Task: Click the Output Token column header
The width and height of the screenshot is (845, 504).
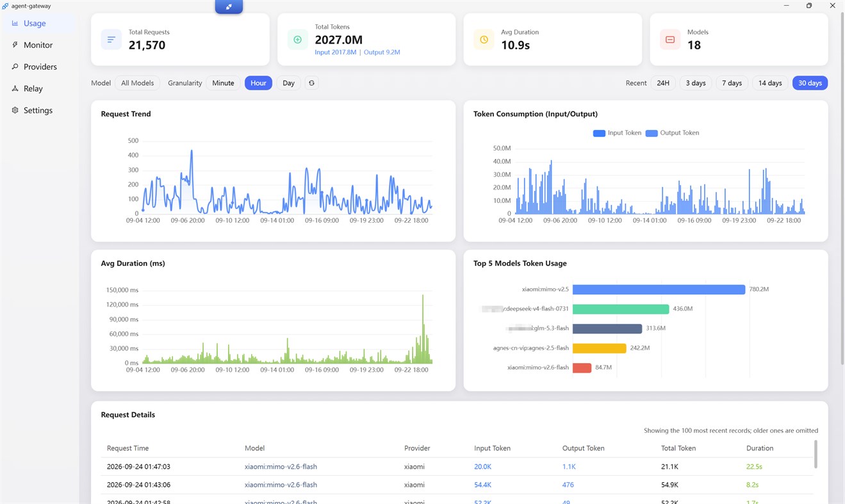Action: (x=583, y=448)
